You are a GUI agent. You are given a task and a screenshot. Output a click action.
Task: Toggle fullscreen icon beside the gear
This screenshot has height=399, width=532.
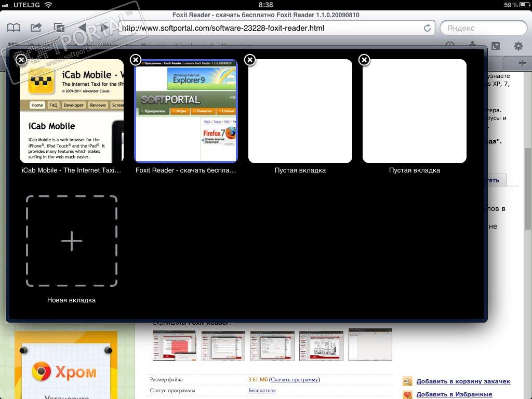[496, 46]
